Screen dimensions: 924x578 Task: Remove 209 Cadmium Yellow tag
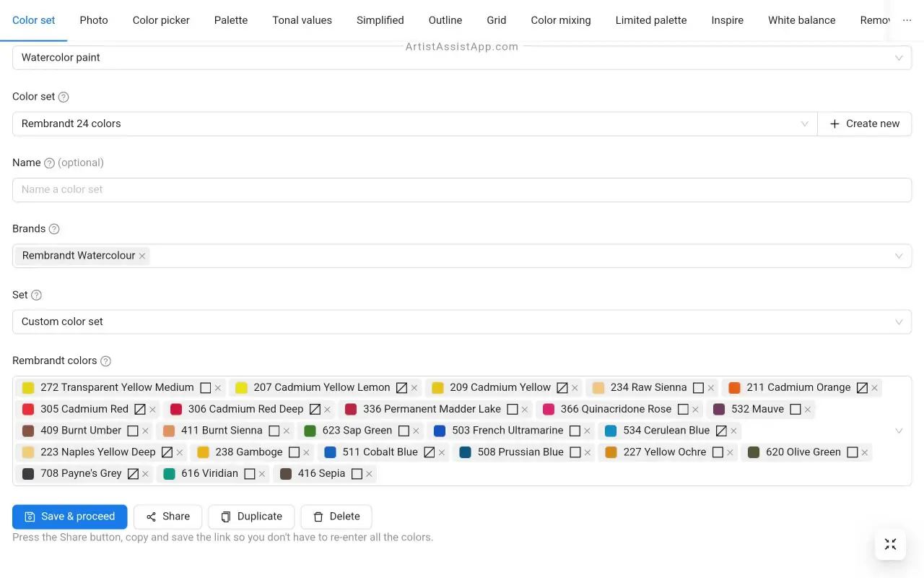coord(575,388)
